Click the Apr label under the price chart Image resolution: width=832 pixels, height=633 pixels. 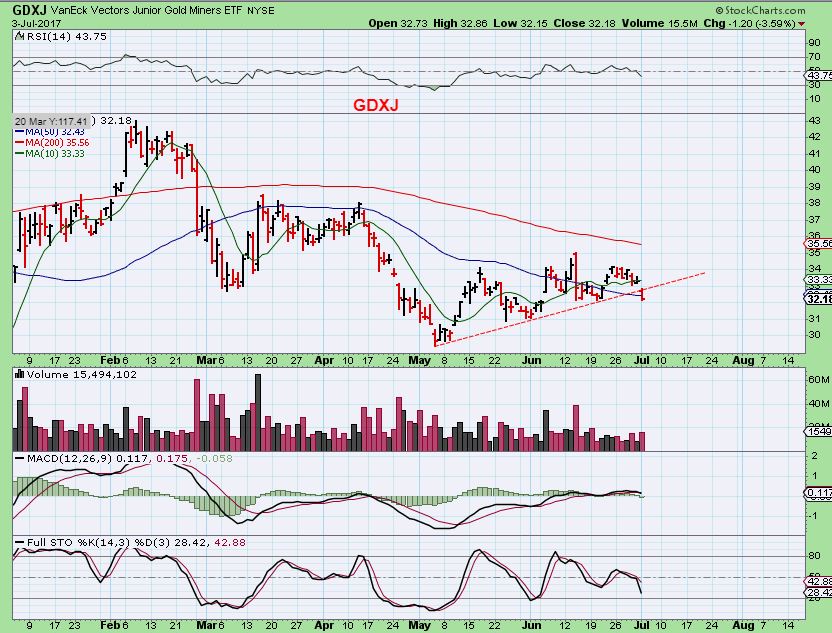(324, 360)
